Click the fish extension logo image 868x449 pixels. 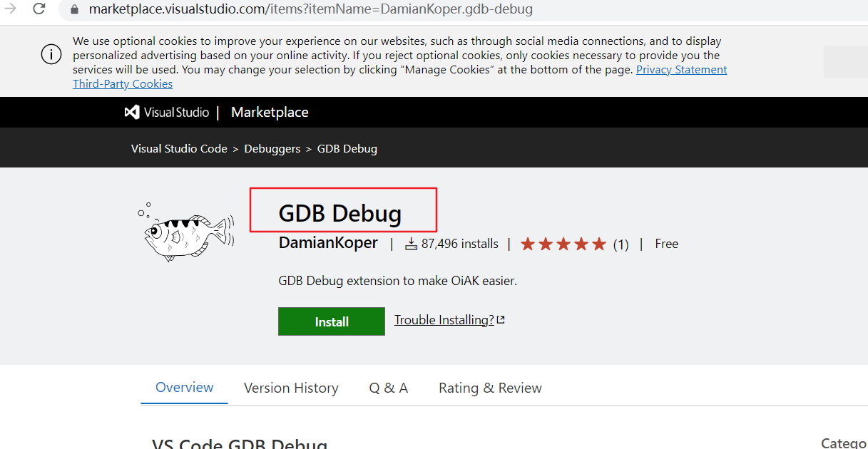coord(185,232)
